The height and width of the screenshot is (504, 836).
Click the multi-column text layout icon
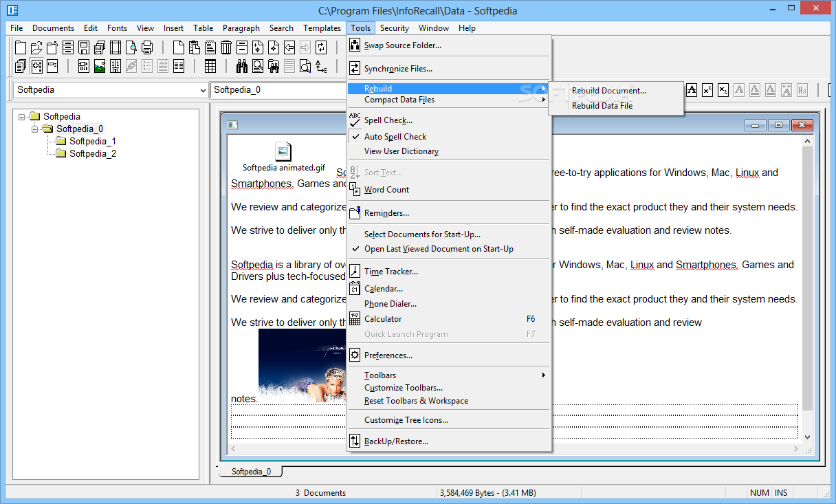coord(179,66)
